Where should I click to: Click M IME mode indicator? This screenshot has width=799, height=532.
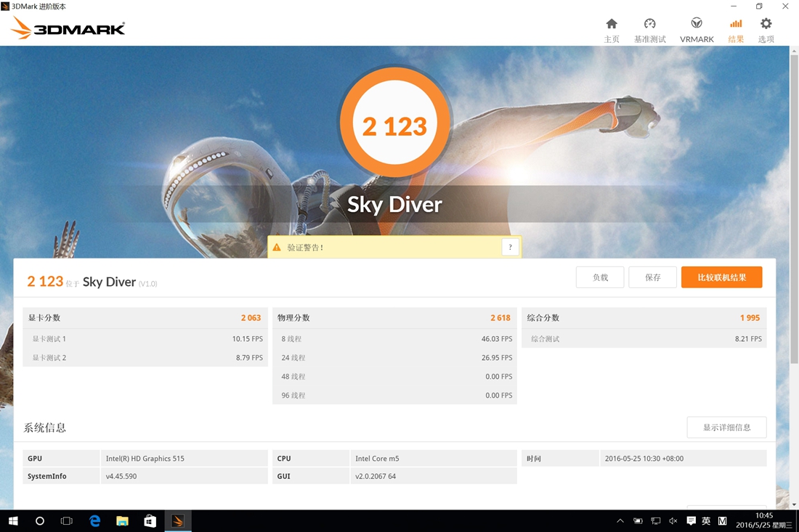point(722,521)
